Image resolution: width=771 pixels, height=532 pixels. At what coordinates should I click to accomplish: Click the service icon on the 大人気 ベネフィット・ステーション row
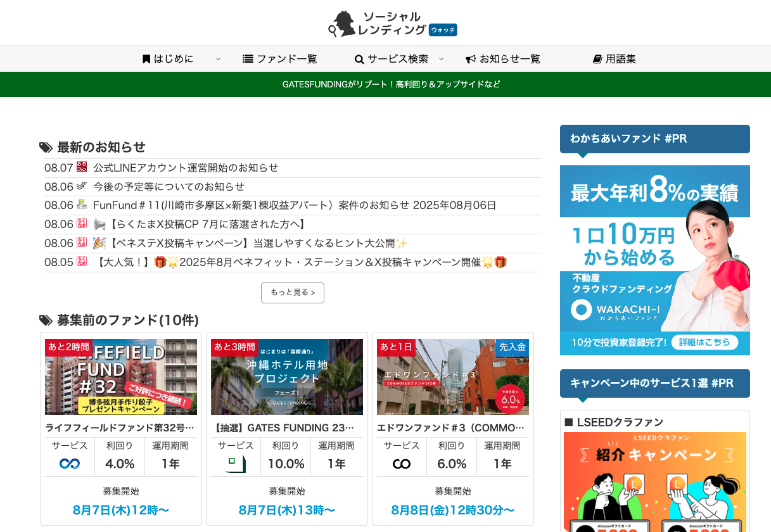point(82,261)
